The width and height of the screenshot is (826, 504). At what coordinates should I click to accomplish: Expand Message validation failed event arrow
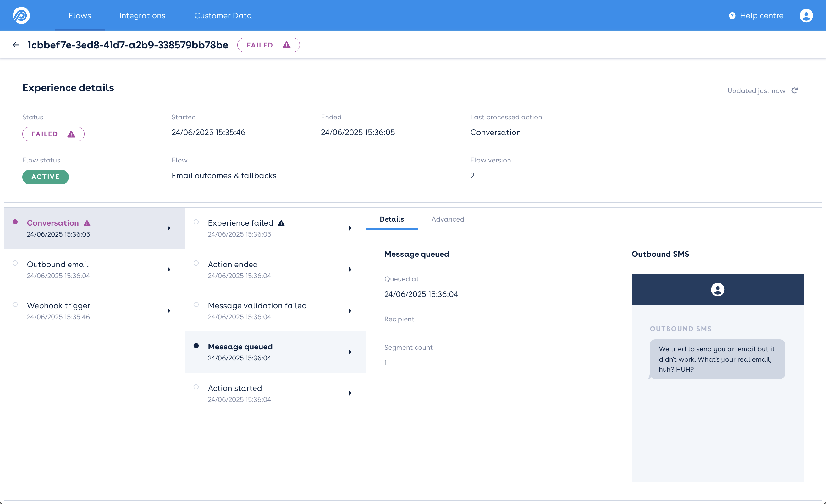coord(350,311)
